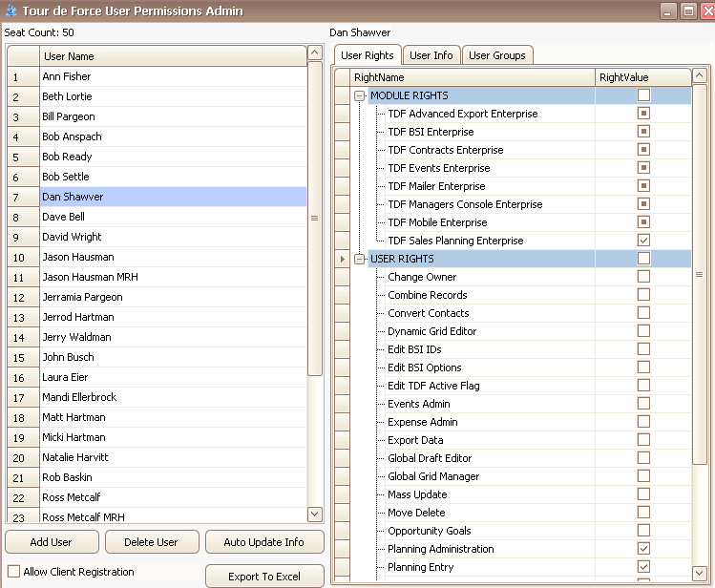Image resolution: width=715 pixels, height=588 pixels.
Task: Select user Jason Hausman MRH
Action: tap(173, 277)
